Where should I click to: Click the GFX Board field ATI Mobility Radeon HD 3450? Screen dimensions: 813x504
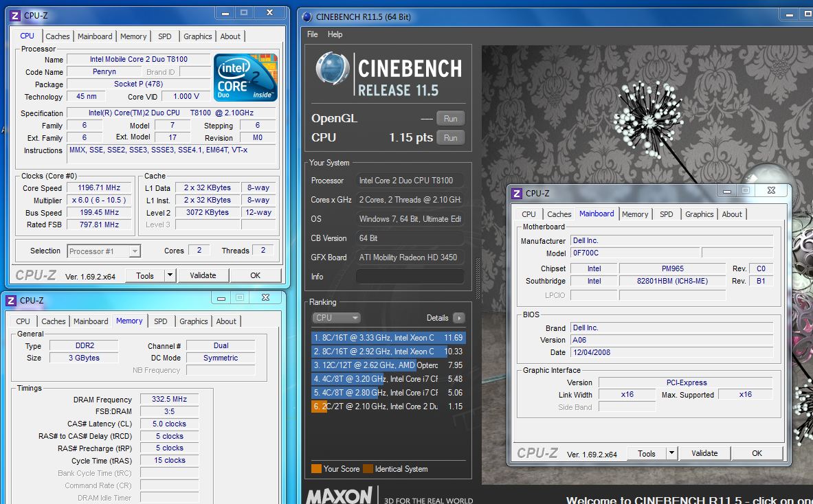(410, 257)
